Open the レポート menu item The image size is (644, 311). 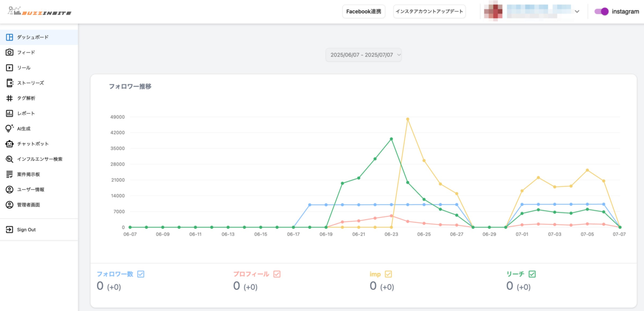26,113
